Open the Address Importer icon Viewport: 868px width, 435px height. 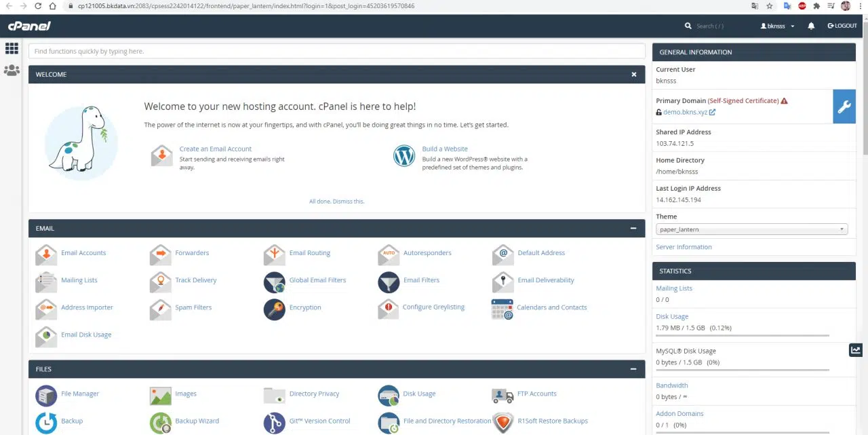click(46, 308)
